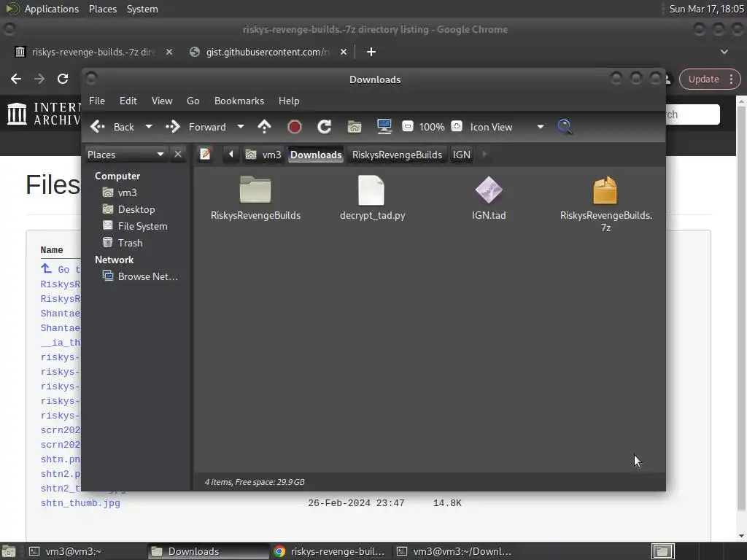
Task: Toggle text location edit pencil icon
Action: click(205, 155)
